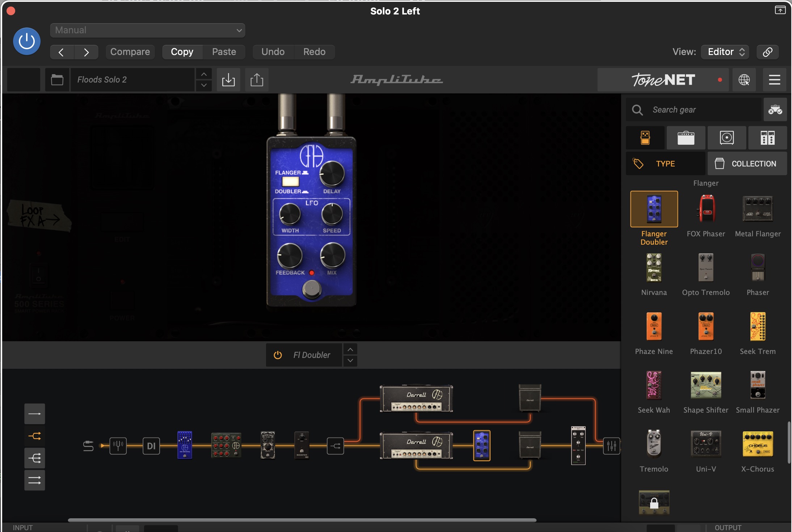Click the LFO SPEED knob

pyautogui.click(x=332, y=214)
